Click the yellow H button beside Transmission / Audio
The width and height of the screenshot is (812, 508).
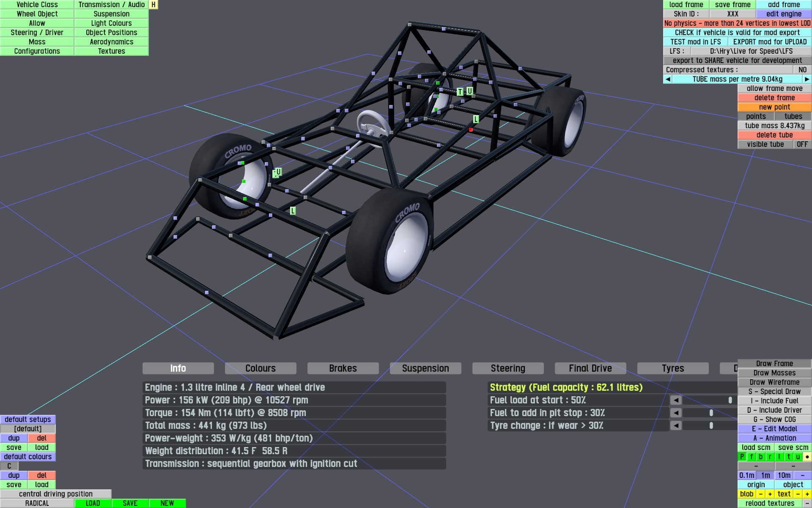(x=154, y=5)
